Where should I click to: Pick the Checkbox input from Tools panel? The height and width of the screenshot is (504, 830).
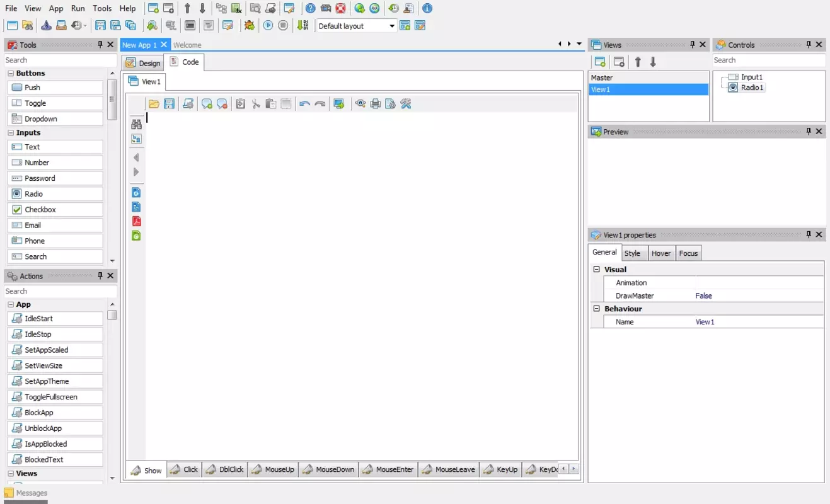(55, 210)
